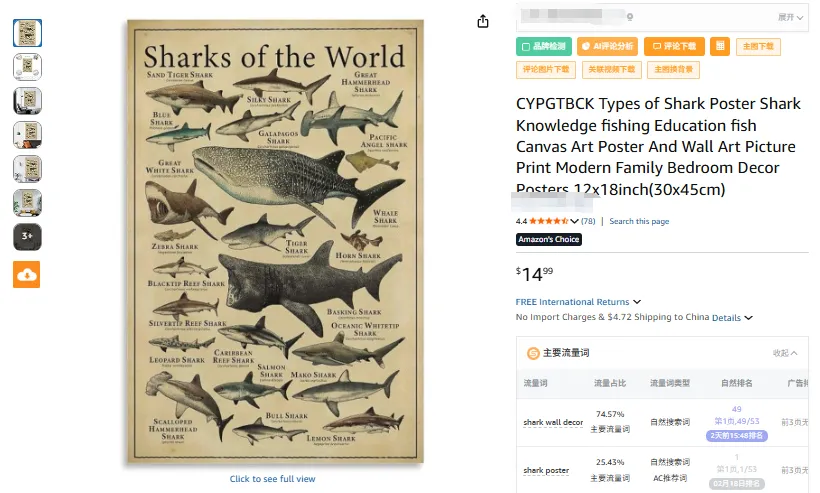Expand the shipping Details chevron

point(748,318)
